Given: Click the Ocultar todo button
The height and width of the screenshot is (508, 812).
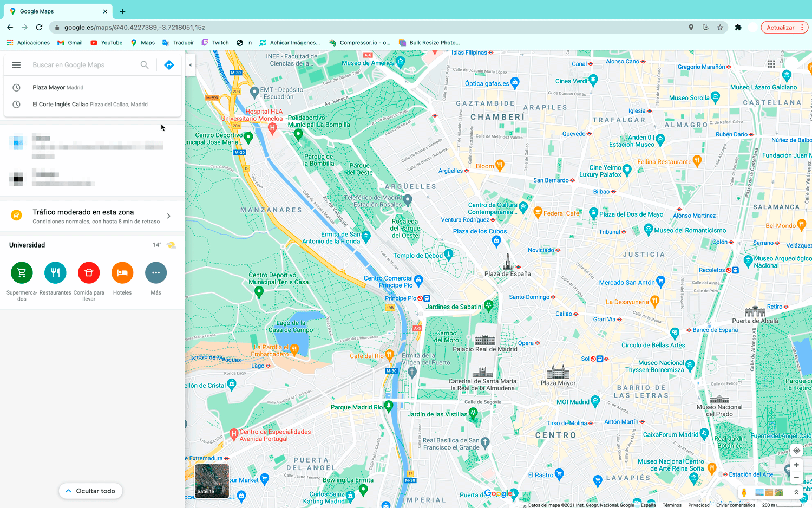Looking at the screenshot, I should [x=90, y=491].
